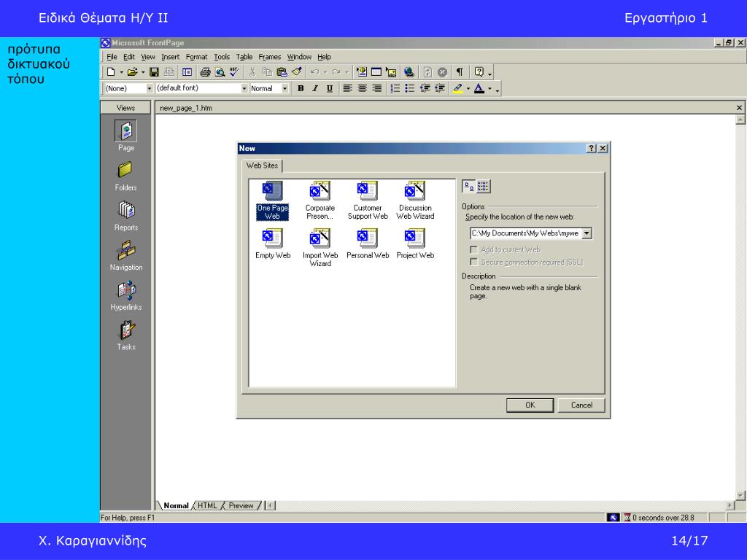Select the One Page Web template
Screen dimensions: 747x560
(273, 201)
